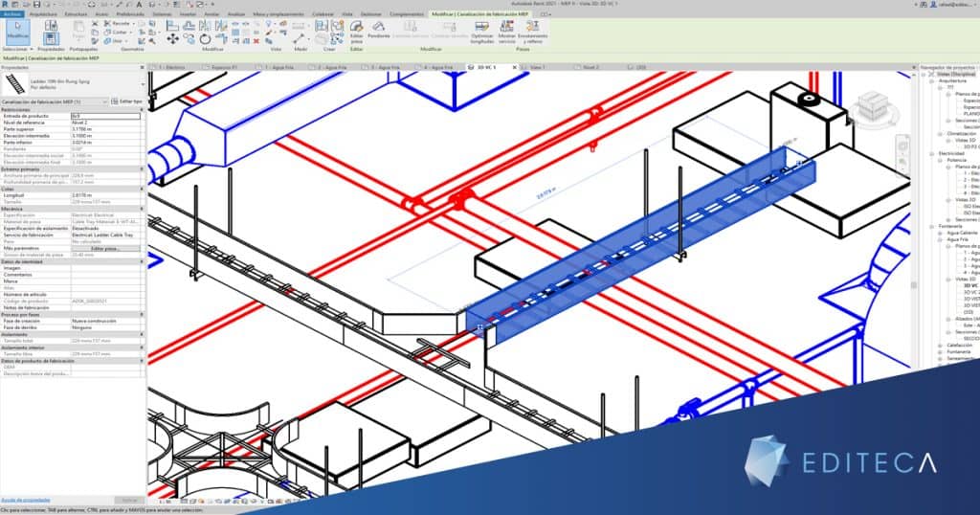Click the Editar pieza... button in properties

(x=105, y=248)
